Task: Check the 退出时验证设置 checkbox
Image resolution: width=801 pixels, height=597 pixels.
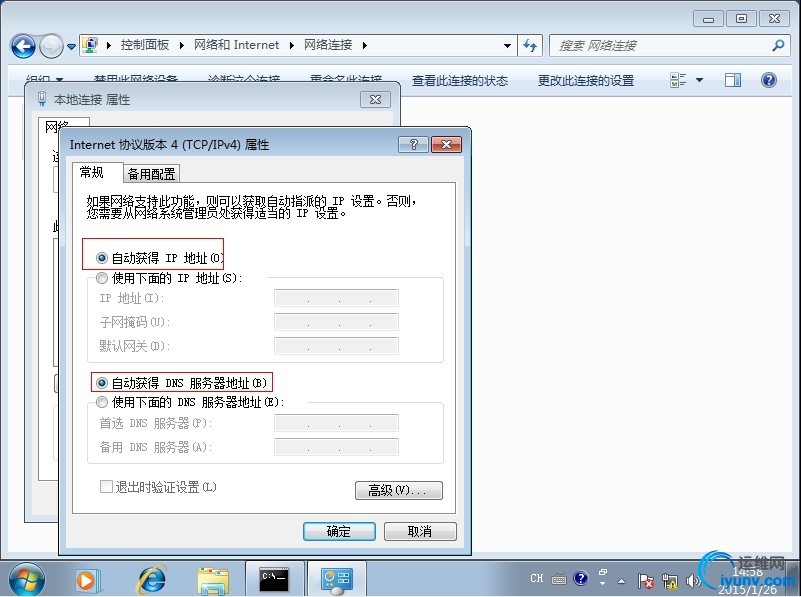Action: click(106, 487)
